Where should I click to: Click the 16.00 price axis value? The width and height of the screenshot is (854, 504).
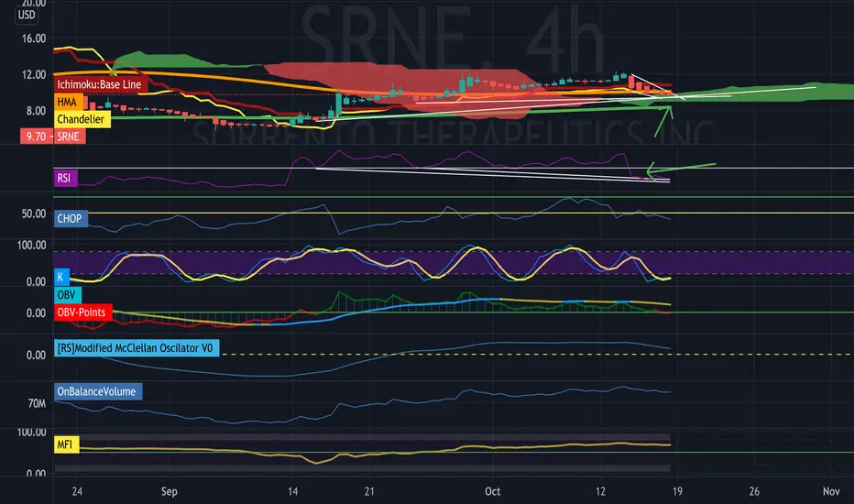34,38
